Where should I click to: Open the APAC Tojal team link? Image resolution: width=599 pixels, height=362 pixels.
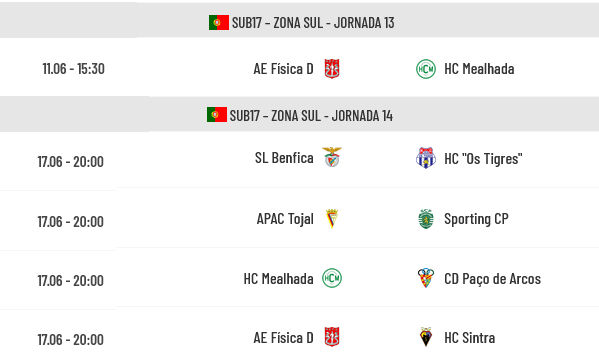(285, 219)
